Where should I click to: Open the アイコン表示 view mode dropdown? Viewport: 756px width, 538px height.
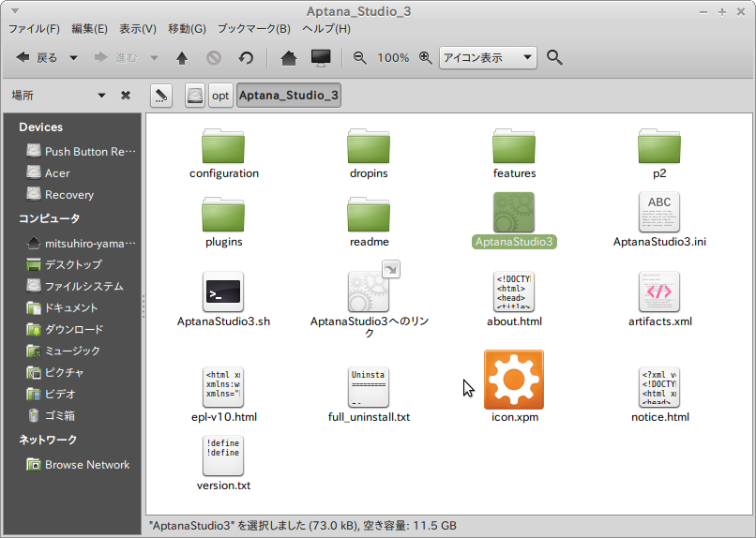pos(488,58)
